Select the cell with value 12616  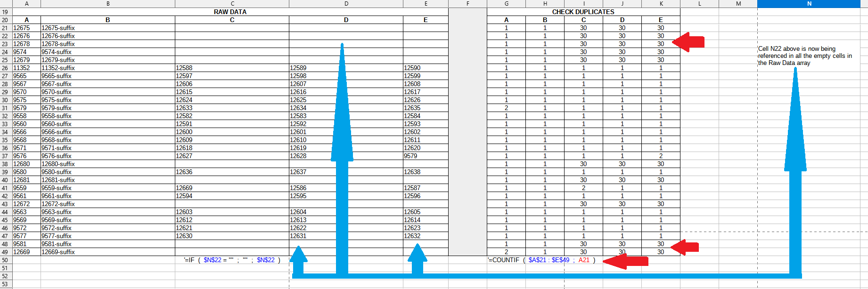pos(346,92)
